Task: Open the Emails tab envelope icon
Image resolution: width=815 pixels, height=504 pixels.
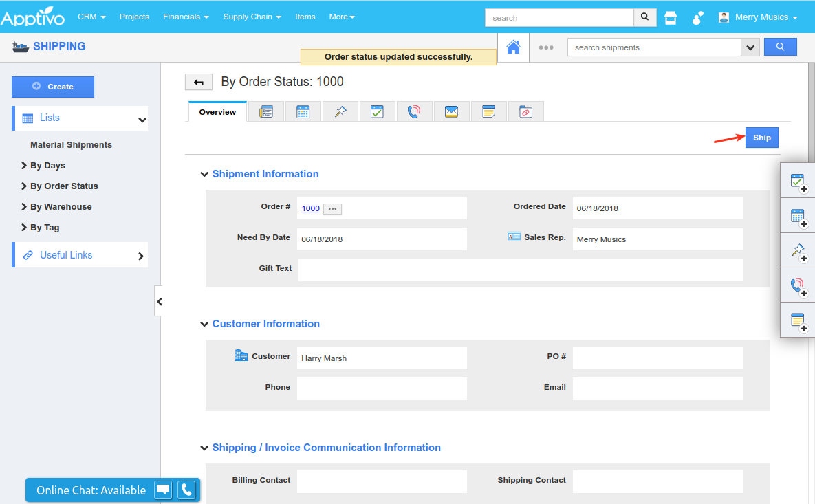Action: [x=451, y=112]
